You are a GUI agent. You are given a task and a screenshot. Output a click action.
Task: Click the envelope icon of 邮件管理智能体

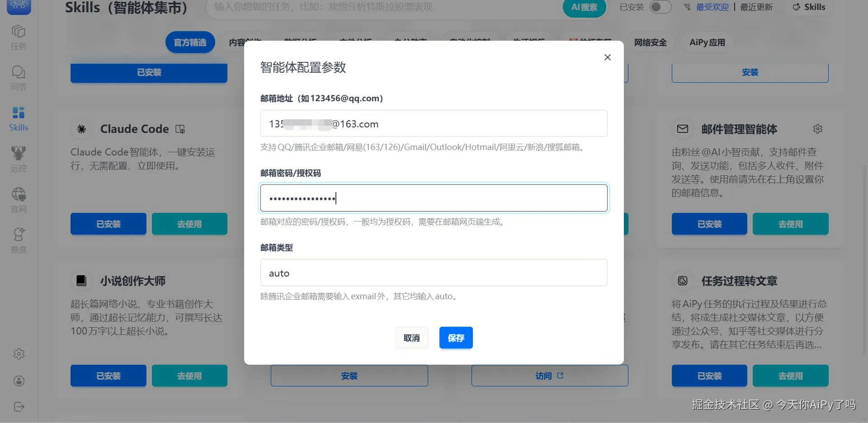[683, 129]
